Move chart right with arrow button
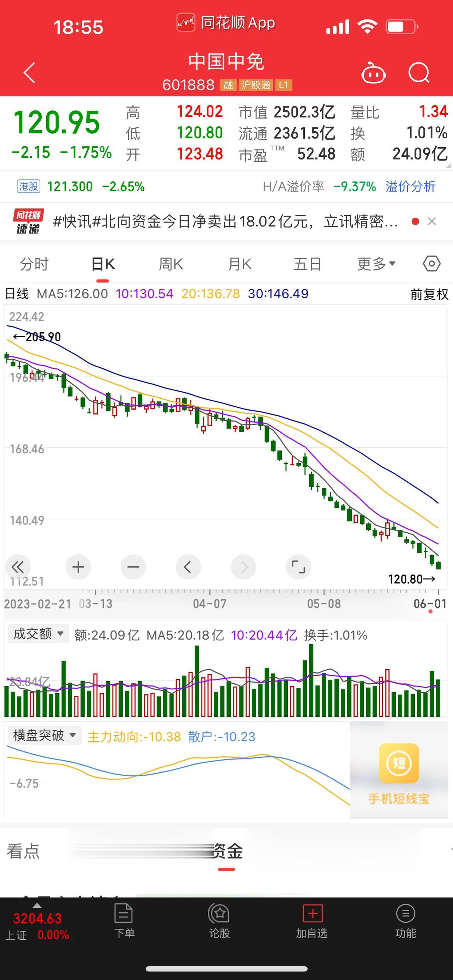 pyautogui.click(x=243, y=567)
